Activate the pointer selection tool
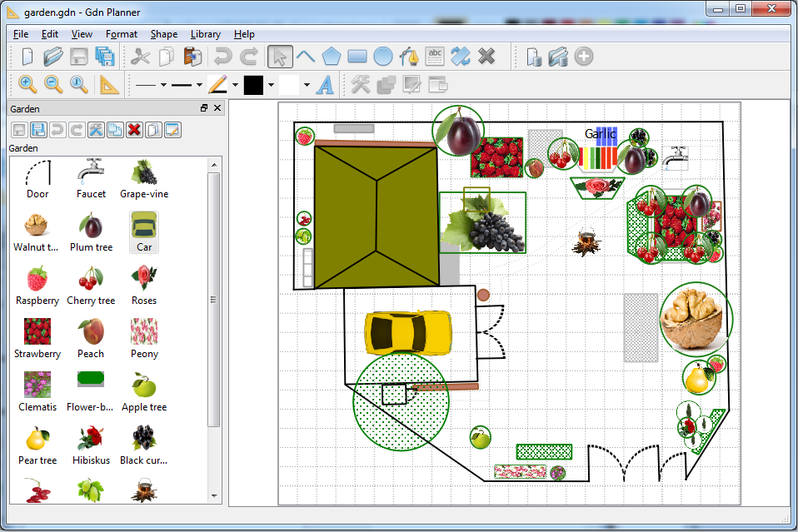This screenshot has height=532, width=798. click(x=280, y=57)
